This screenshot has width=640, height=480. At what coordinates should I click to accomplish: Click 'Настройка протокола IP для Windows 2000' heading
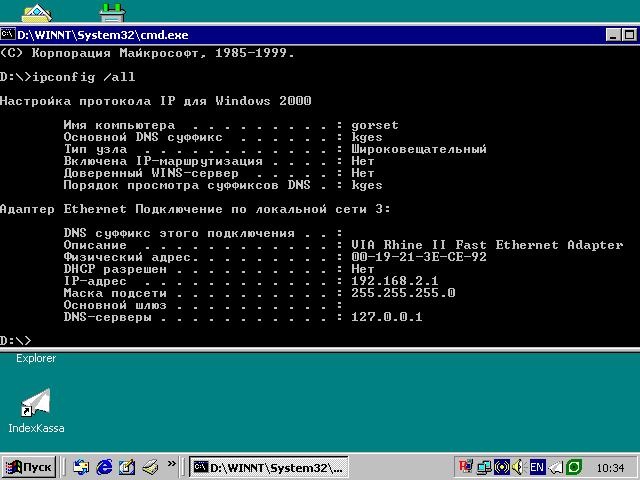tap(156, 101)
